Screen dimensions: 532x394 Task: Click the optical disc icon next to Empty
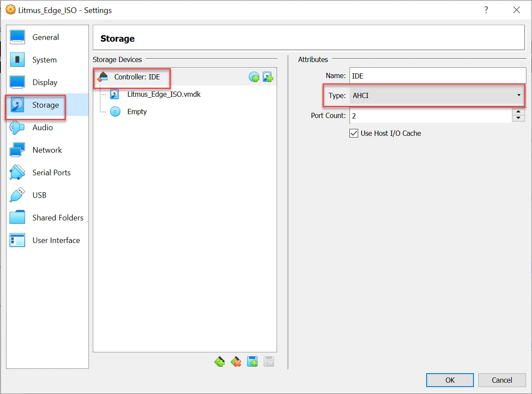point(114,112)
